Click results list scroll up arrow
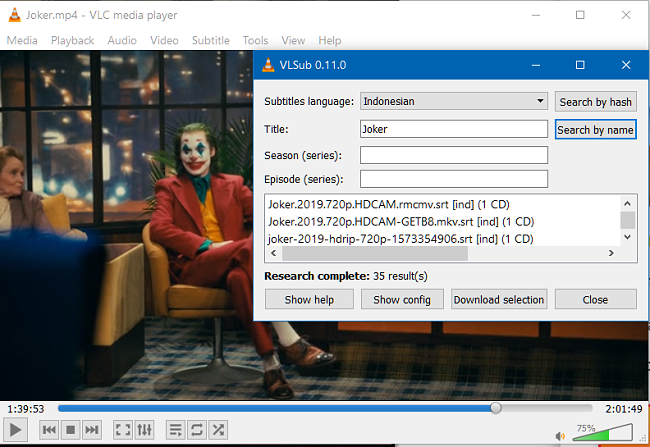650x447 pixels. [628, 203]
